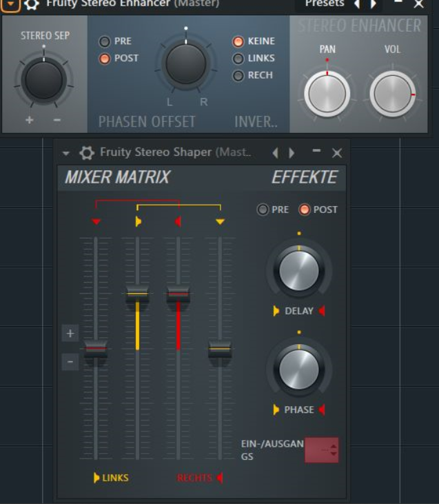Click the STEREO SEP knob

pos(44,79)
